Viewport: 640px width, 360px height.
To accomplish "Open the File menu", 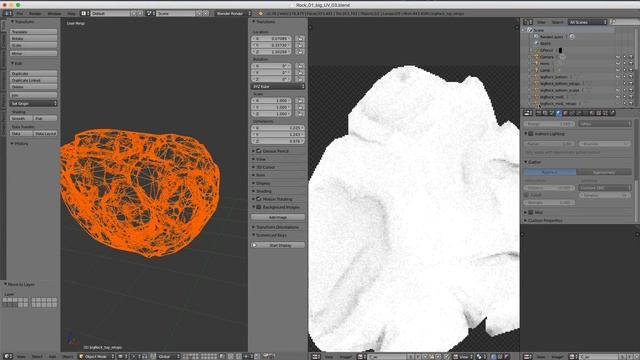I will tap(20, 13).
